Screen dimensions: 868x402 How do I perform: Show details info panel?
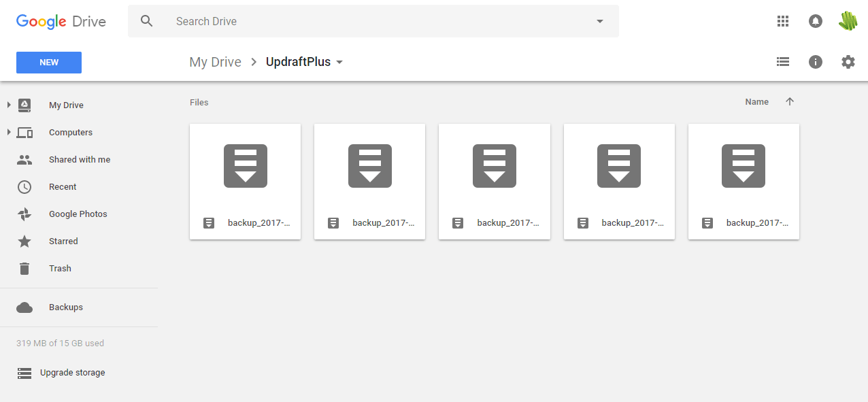[816, 62]
